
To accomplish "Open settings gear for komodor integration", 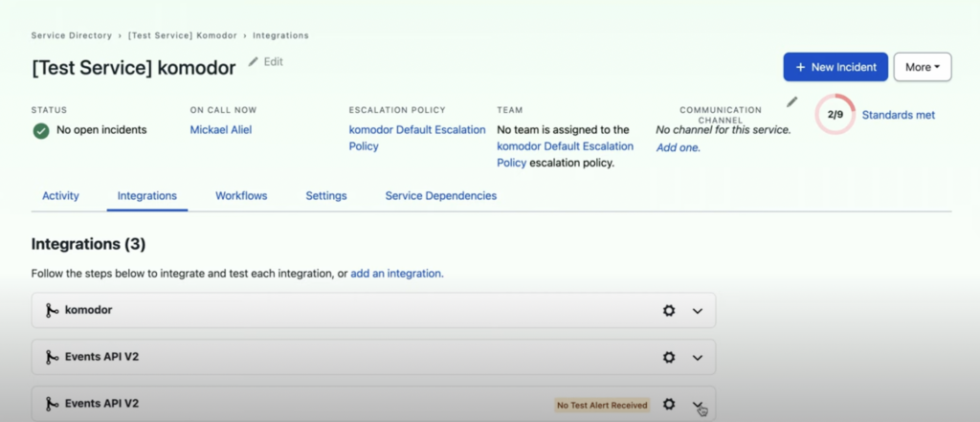I will click(x=669, y=311).
